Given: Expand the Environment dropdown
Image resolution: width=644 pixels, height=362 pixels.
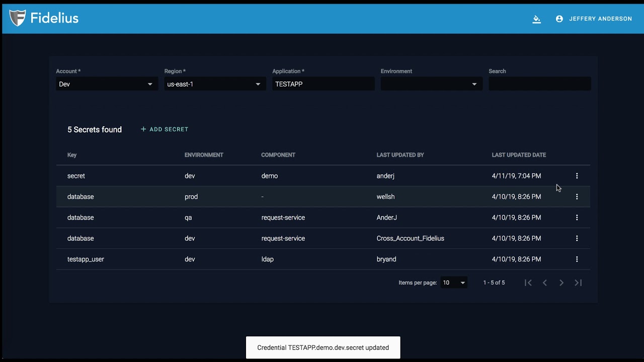Looking at the screenshot, I should 431,84.
